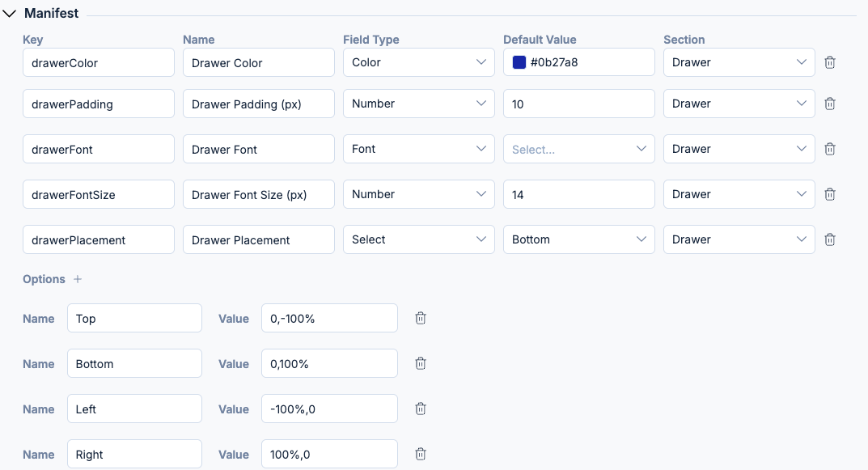This screenshot has height=470, width=868.
Task: Edit the Right option name field
Action: (x=134, y=455)
